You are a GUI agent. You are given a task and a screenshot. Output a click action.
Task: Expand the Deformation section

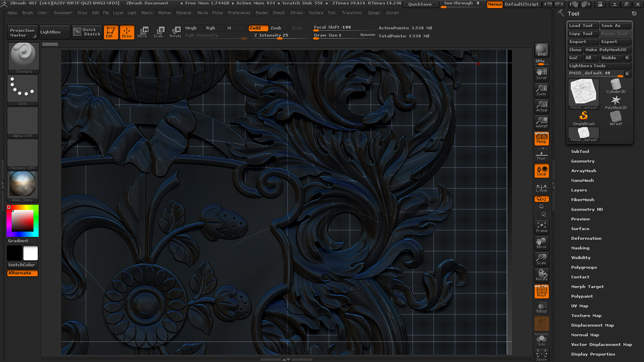click(x=586, y=238)
